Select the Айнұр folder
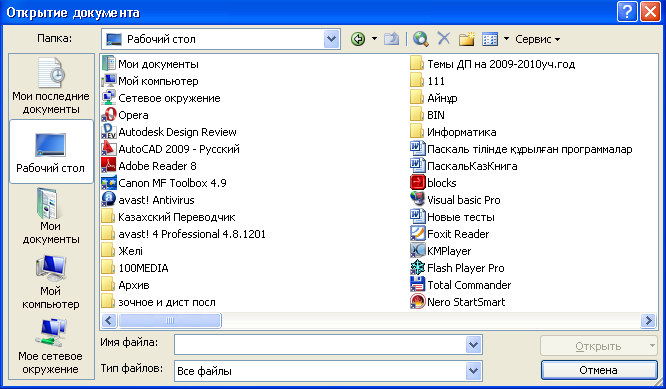The width and height of the screenshot is (666, 389). pyautogui.click(x=434, y=98)
